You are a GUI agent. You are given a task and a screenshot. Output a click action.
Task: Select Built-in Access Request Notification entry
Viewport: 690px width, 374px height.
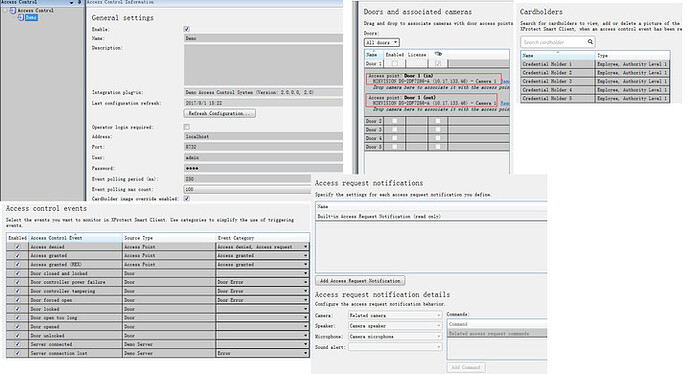(431, 216)
